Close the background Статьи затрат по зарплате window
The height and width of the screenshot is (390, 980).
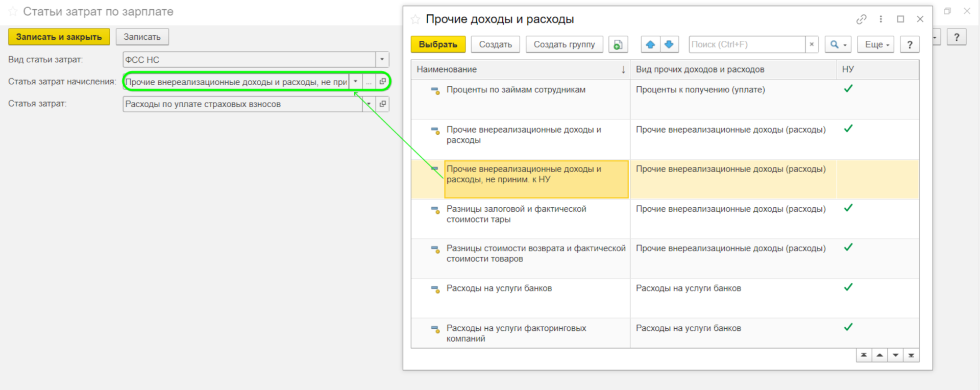(x=967, y=11)
